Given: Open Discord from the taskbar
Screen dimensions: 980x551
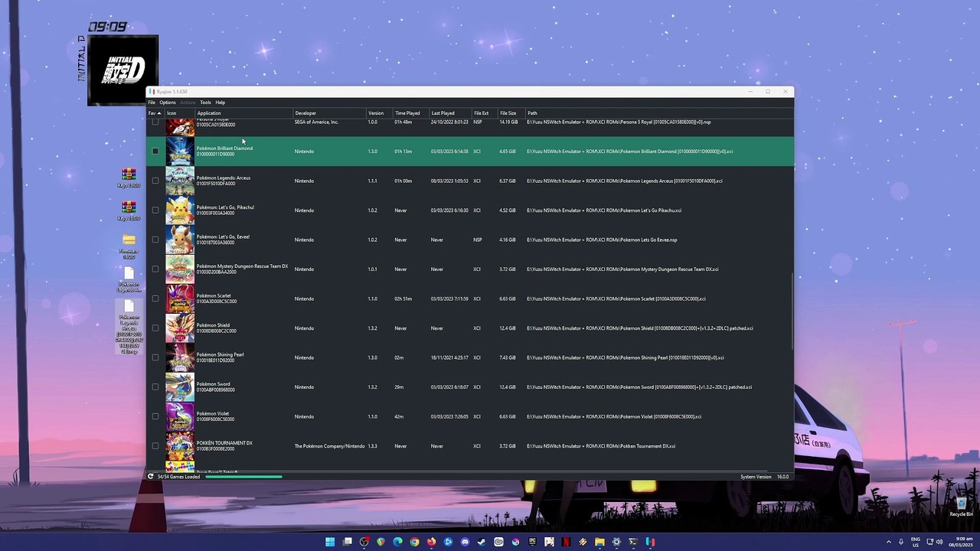Looking at the screenshot, I should (465, 542).
